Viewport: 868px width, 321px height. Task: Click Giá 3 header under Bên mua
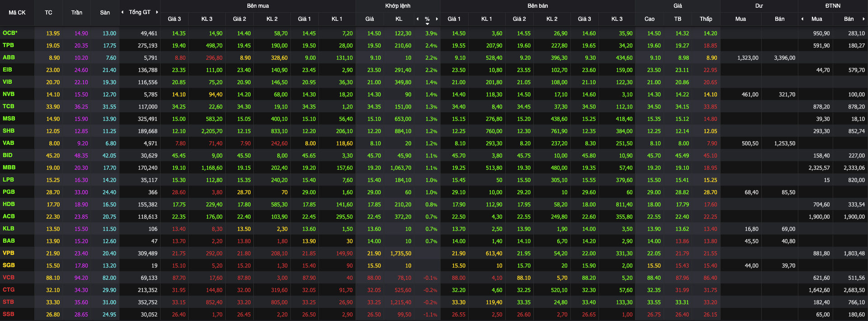[x=174, y=19]
